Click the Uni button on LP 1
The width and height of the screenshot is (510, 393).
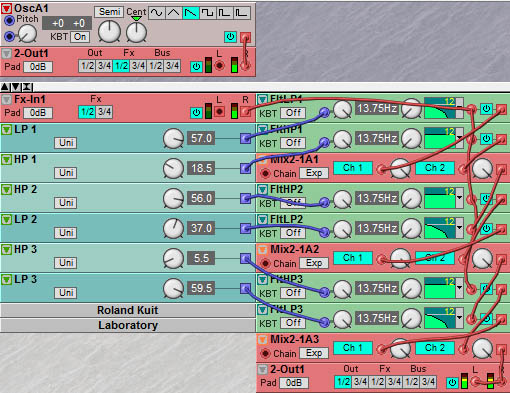tap(66, 143)
